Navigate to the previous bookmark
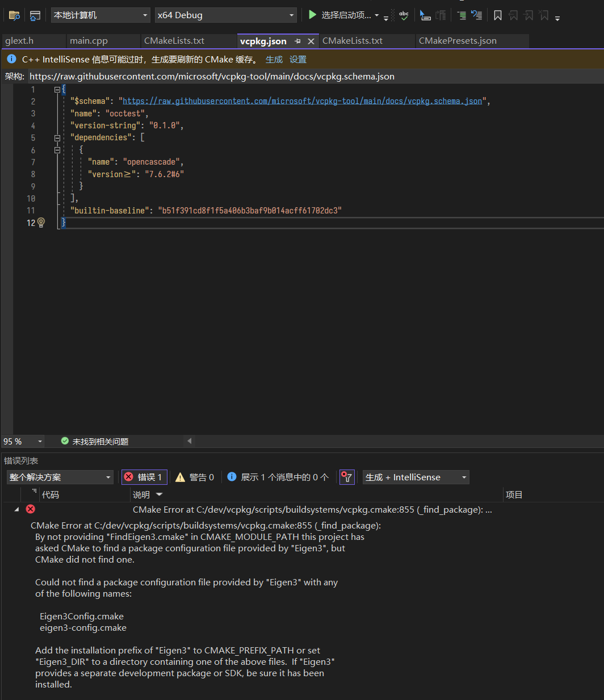Viewport: 604px width, 700px height. click(x=513, y=15)
